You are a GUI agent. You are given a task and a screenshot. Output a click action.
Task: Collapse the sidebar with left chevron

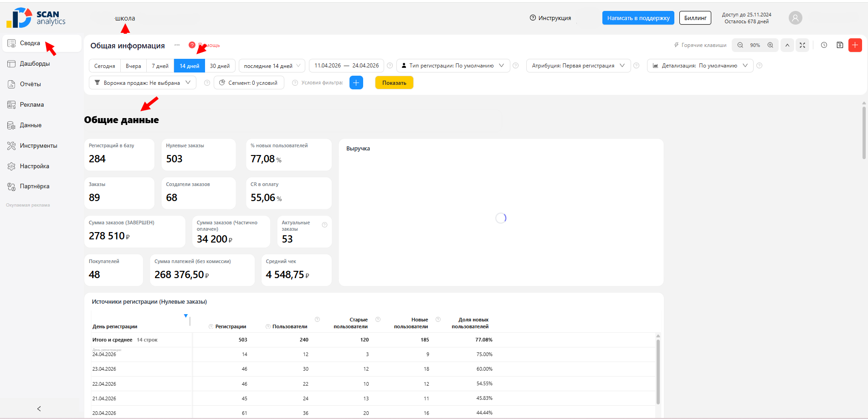(39, 409)
